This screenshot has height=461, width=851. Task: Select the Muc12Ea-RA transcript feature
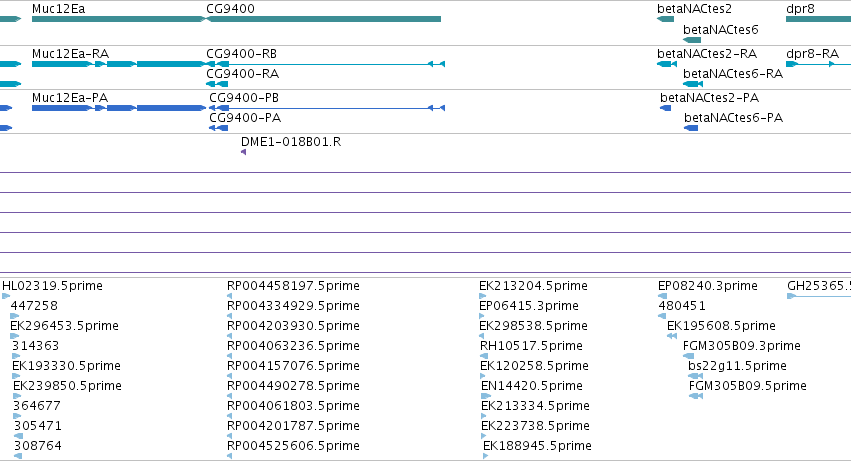tap(118, 64)
